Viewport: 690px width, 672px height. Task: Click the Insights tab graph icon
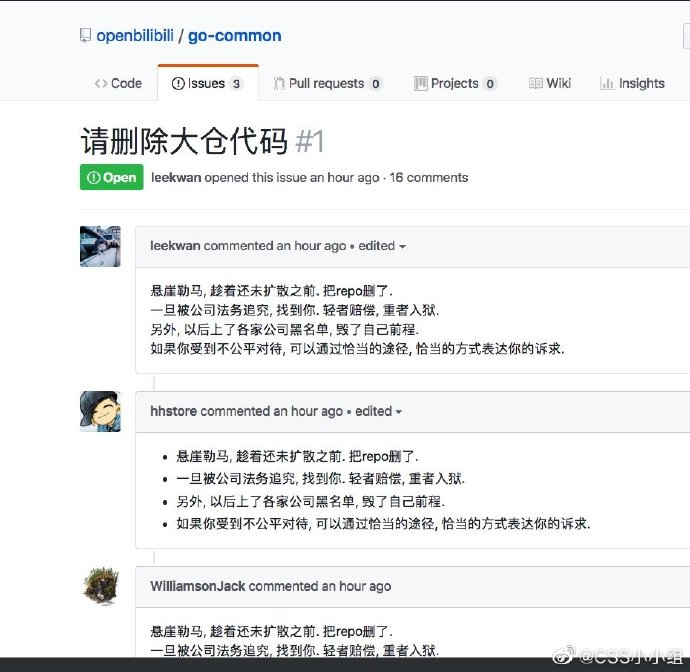coord(607,83)
